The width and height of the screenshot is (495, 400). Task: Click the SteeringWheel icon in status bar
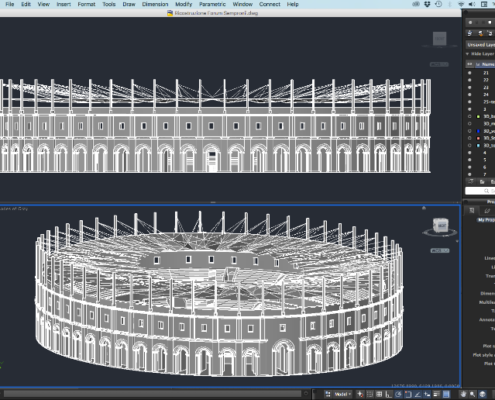[x=482, y=394]
